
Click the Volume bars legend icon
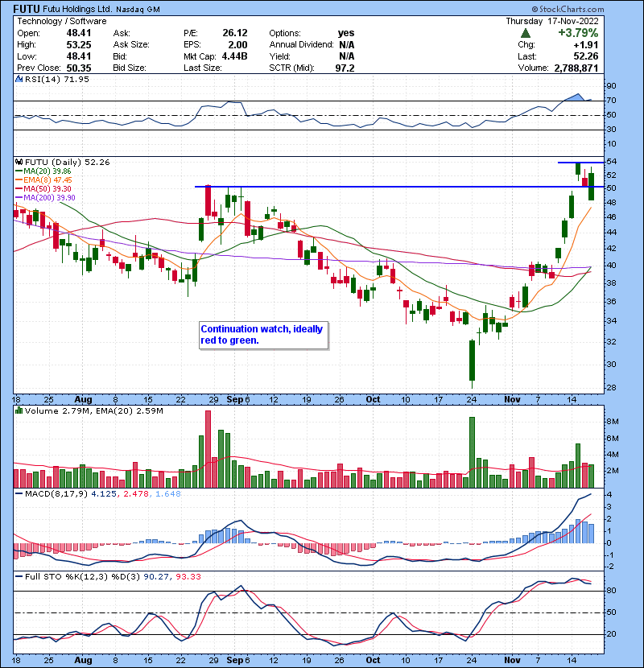coord(19,410)
